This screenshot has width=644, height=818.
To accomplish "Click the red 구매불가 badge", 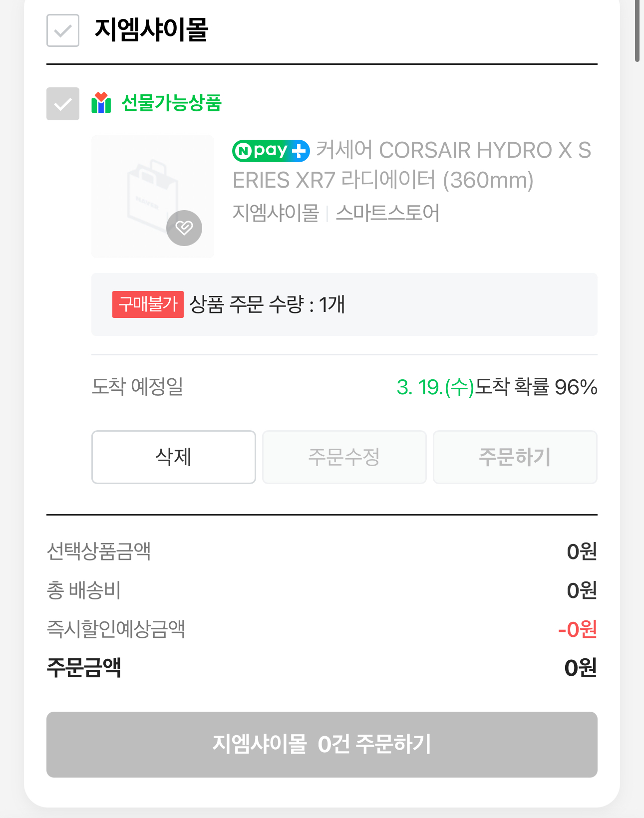I will [148, 304].
